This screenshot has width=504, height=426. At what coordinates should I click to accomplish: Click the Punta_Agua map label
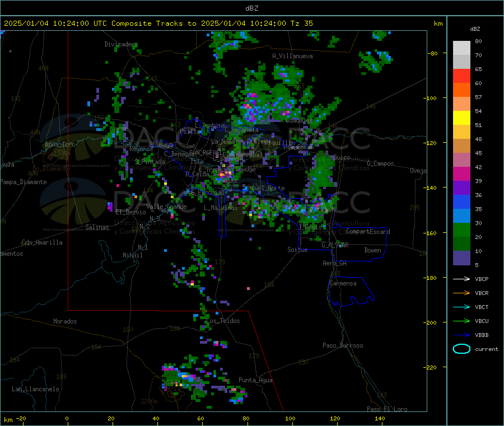point(255,380)
